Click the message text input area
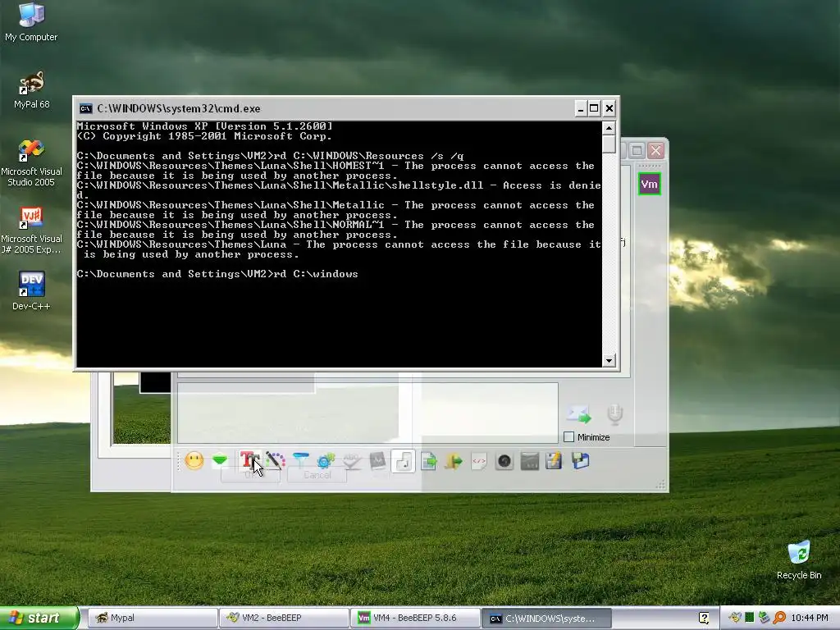840x630 pixels. [367, 413]
